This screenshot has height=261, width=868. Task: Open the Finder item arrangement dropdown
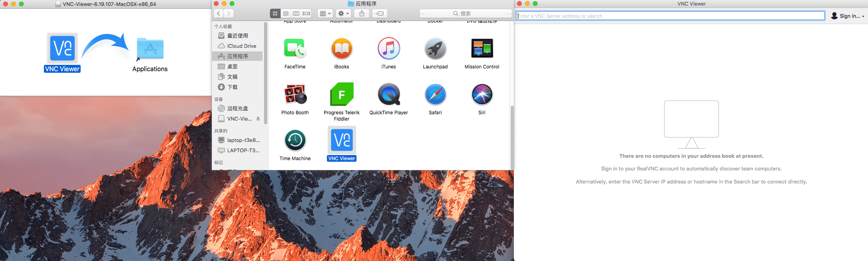(x=325, y=13)
